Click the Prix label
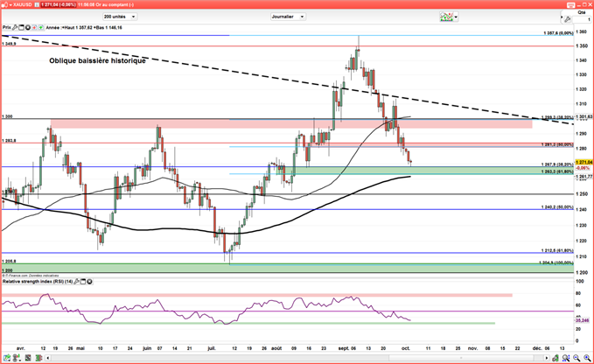Image resolution: width=594 pixels, height=364 pixels. click(7, 28)
